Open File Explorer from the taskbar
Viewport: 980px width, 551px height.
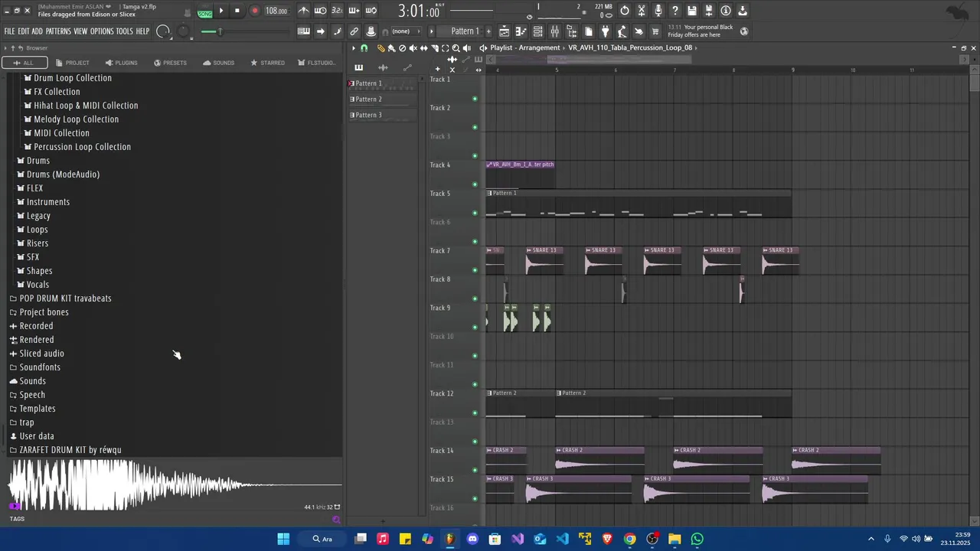pos(675,539)
